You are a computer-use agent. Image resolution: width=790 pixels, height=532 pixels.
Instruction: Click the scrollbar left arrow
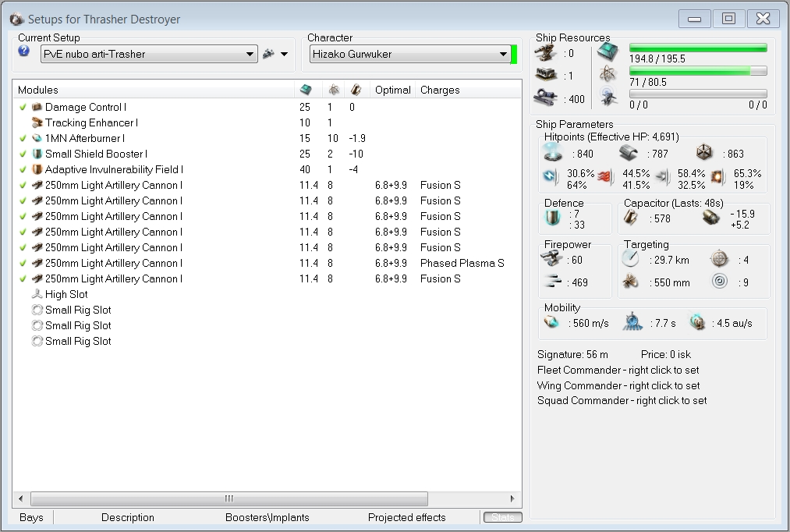point(20,498)
